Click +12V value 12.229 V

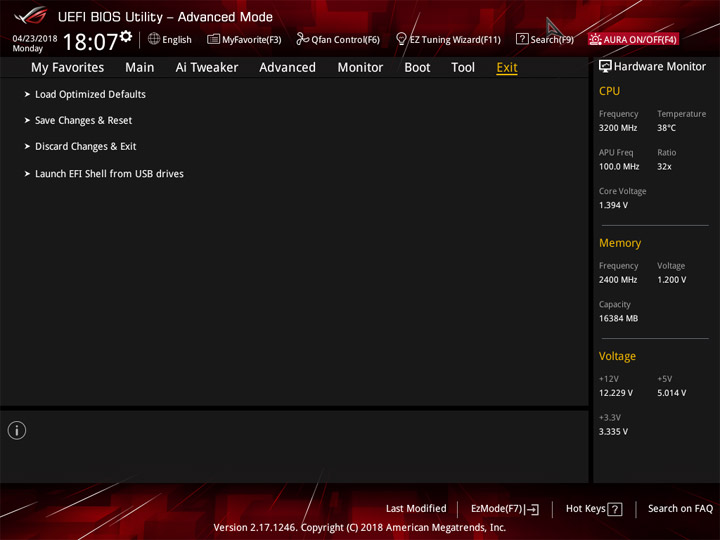pyautogui.click(x=616, y=393)
